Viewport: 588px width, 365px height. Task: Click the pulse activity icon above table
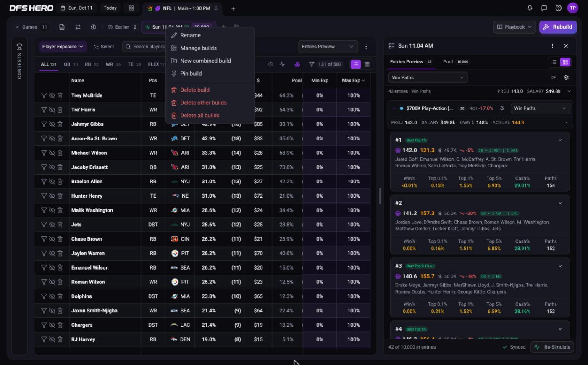coord(282,64)
